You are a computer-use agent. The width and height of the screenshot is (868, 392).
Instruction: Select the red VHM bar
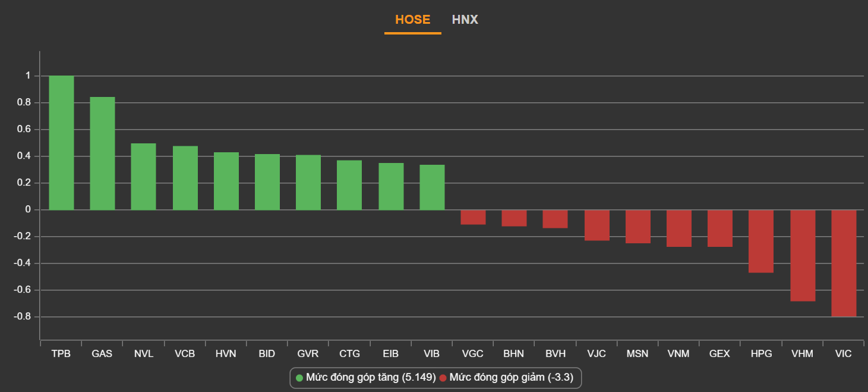[x=802, y=255]
